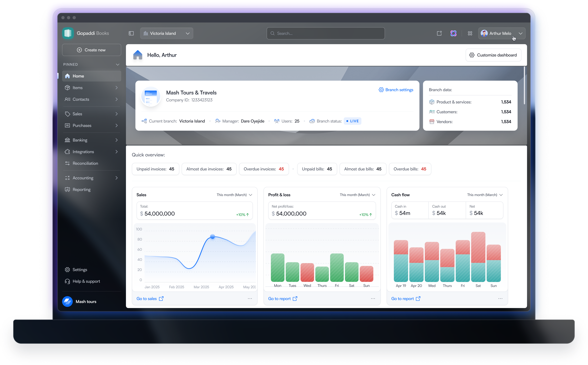Click the Product & services box icon
The height and width of the screenshot is (365, 588).
(432, 102)
